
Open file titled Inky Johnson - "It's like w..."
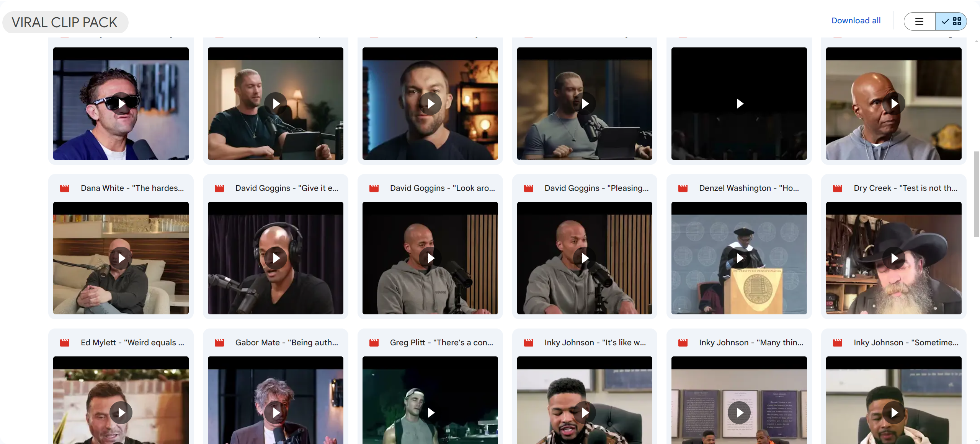(x=595, y=343)
